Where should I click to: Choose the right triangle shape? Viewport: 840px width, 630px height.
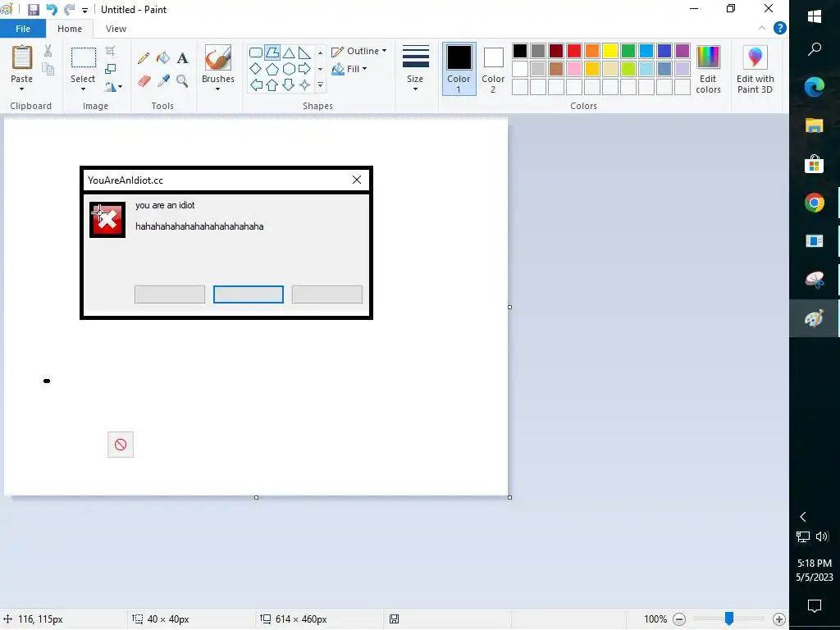[x=304, y=52]
